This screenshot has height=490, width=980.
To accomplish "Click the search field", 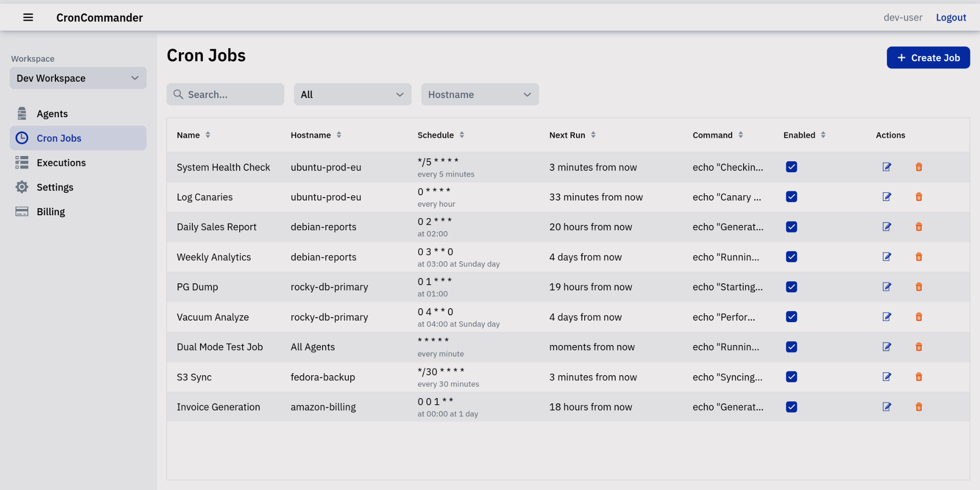I will 225,94.
